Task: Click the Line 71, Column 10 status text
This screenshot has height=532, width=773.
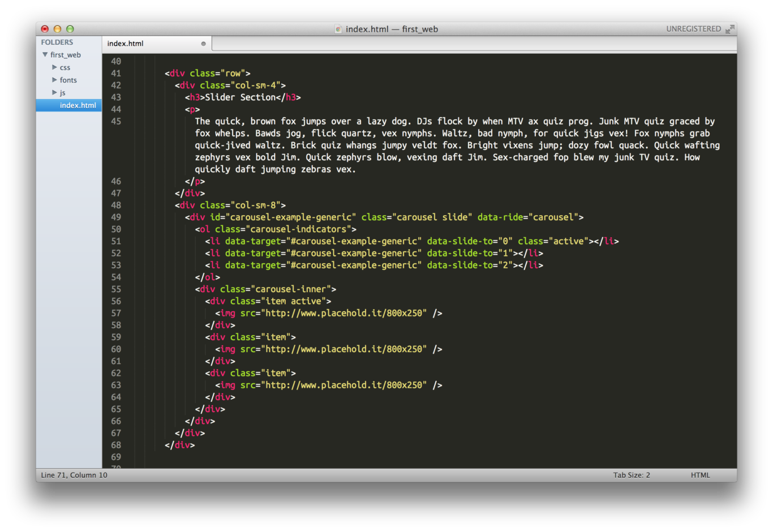Action: pos(74,475)
